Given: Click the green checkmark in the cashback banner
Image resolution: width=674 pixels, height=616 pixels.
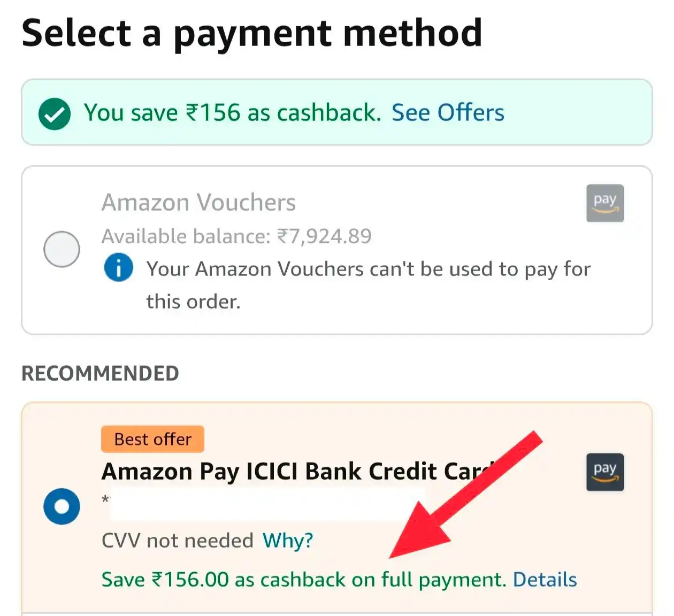Looking at the screenshot, I should pyautogui.click(x=53, y=113).
